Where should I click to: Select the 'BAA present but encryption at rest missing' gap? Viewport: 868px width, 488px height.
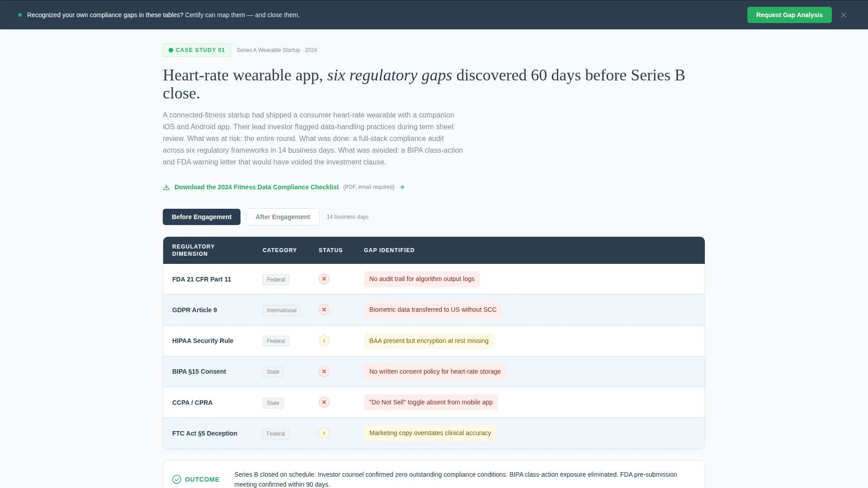tap(429, 341)
